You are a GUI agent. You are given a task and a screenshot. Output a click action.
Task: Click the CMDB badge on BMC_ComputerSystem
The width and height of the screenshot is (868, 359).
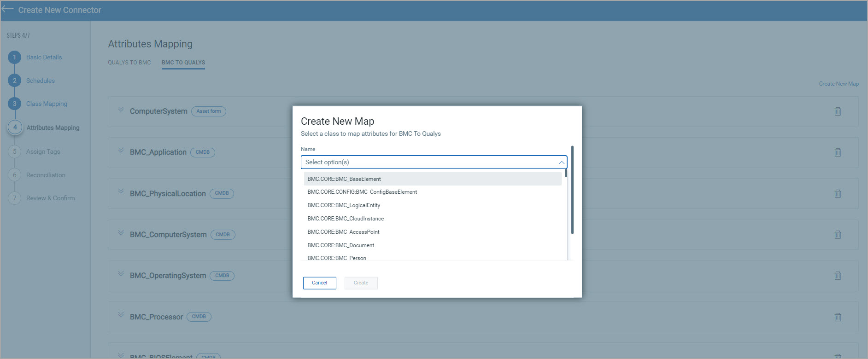[x=223, y=235]
